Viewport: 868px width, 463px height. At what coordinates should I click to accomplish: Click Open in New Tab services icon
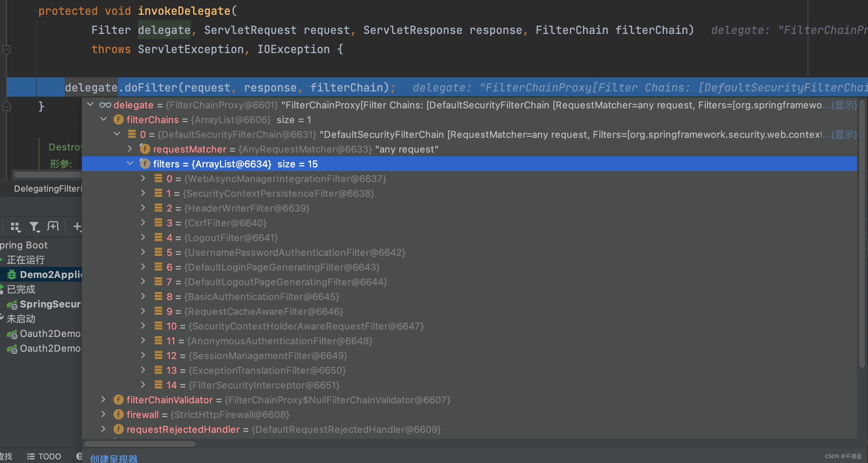click(53, 226)
